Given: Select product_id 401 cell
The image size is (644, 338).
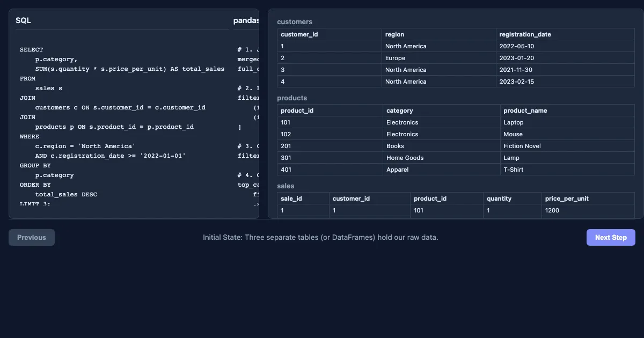Looking at the screenshot, I should tap(330, 170).
